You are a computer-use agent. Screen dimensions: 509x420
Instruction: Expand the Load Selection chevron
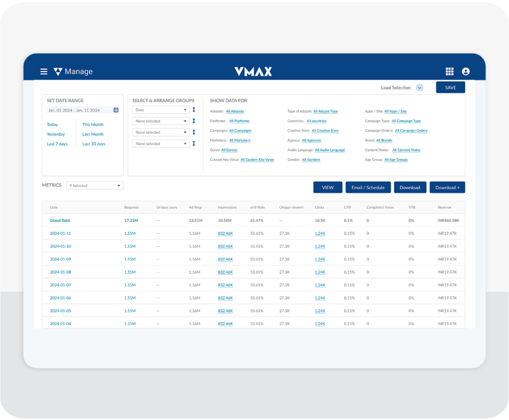419,87
